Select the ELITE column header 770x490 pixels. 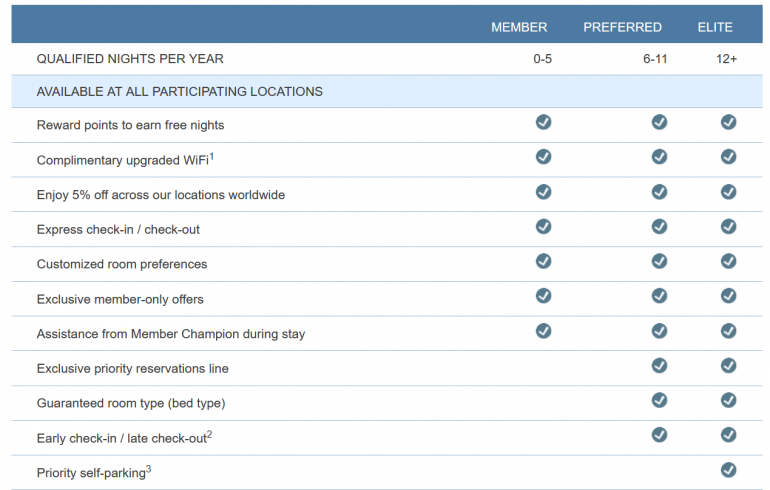click(715, 27)
